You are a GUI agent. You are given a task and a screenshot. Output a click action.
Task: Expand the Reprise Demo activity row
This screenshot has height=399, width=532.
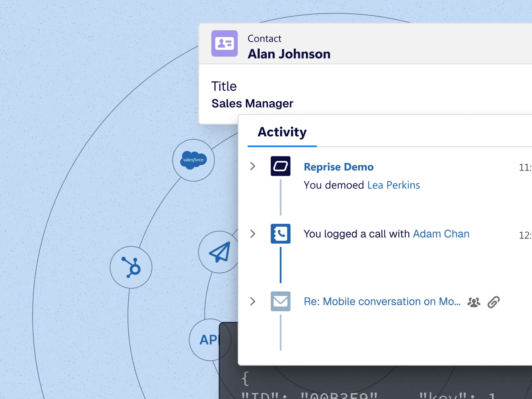click(x=253, y=166)
